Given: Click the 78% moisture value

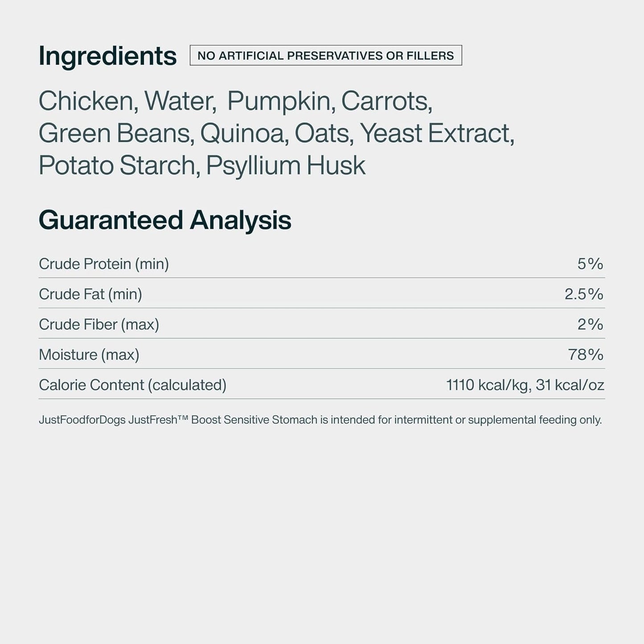Looking at the screenshot, I should [x=586, y=355].
